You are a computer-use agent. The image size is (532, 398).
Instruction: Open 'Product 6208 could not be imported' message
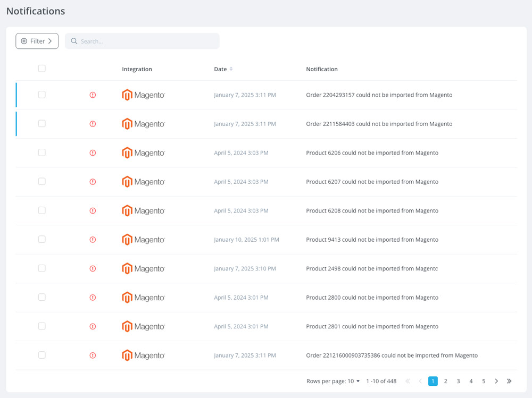coord(372,211)
